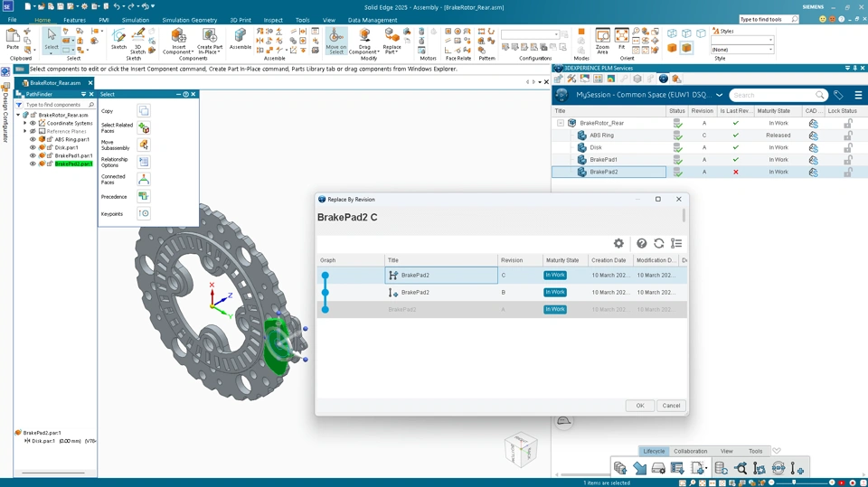Open the Data Management tab
The height and width of the screenshot is (487, 868).
tap(372, 20)
